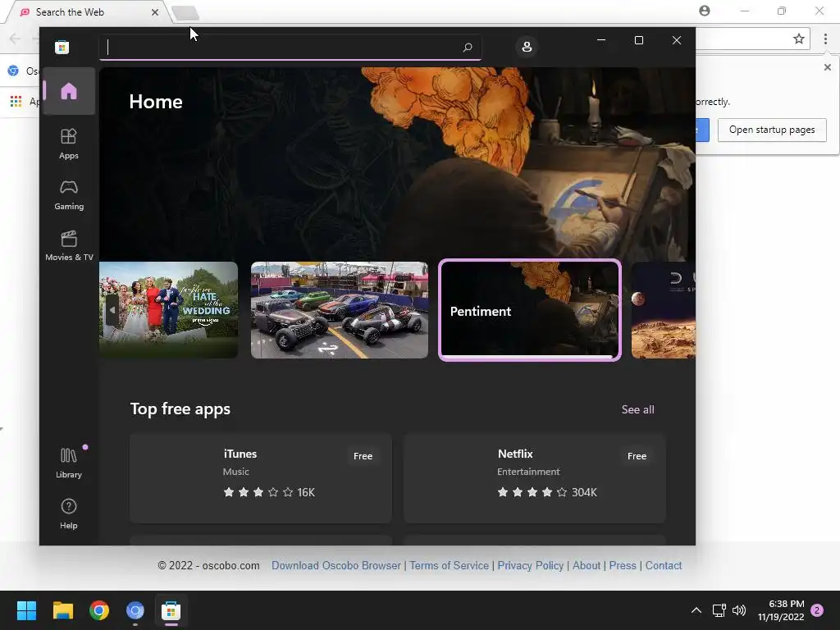Viewport: 840px width, 630px height.
Task: Open the About footer link
Action: pyautogui.click(x=586, y=565)
